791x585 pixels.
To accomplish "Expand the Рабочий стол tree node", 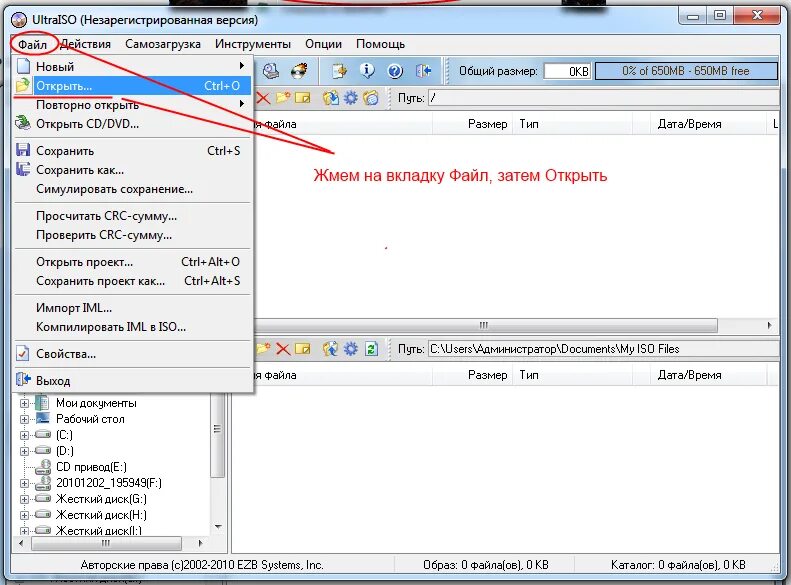I will coord(24,419).
